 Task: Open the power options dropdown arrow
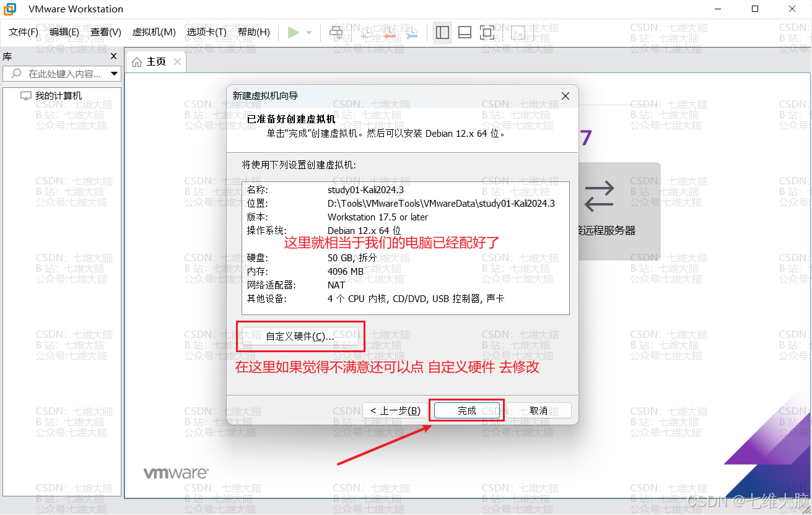308,32
